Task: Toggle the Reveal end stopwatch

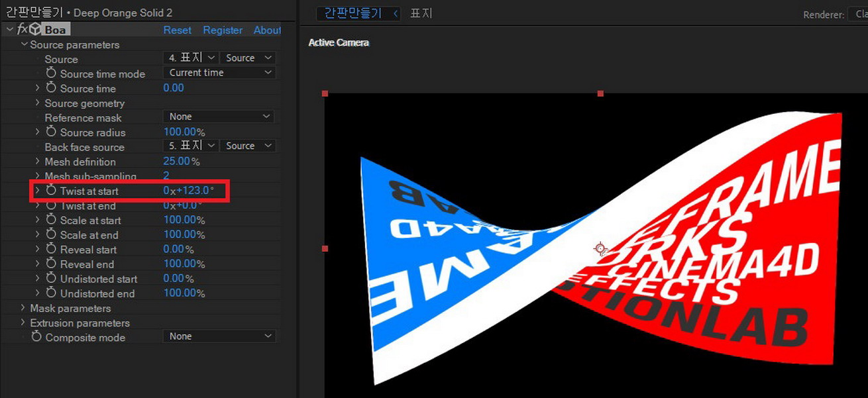Action: pyautogui.click(x=51, y=264)
